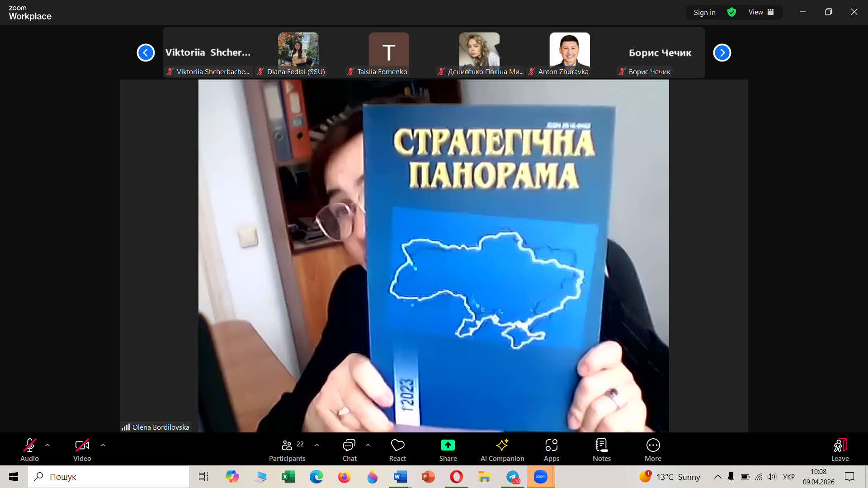Click the Sign in button
The height and width of the screenshot is (488, 868).
click(704, 12)
